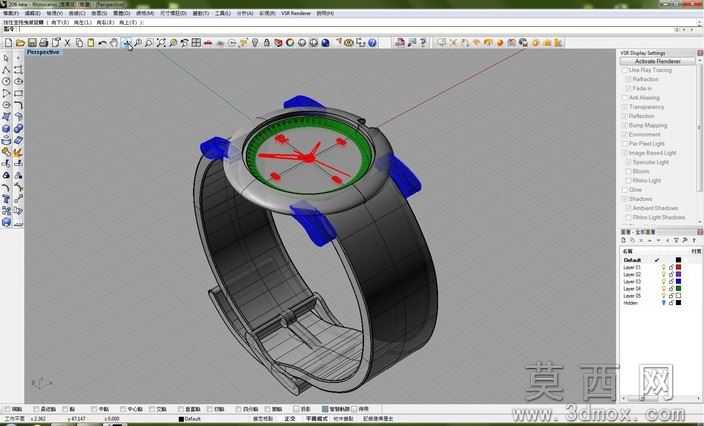Select the Pan hand tool
Viewport: 704px width, 426px height.
click(114, 43)
